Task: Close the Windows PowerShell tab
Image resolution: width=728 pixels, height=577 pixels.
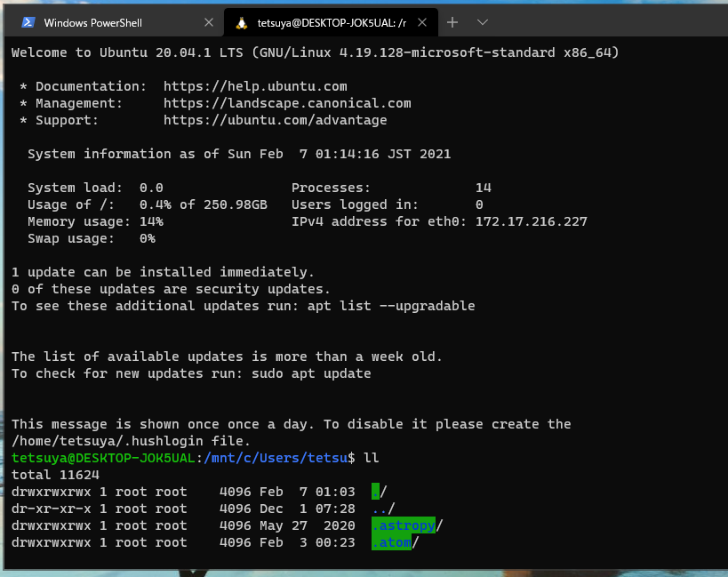Action: (209, 22)
